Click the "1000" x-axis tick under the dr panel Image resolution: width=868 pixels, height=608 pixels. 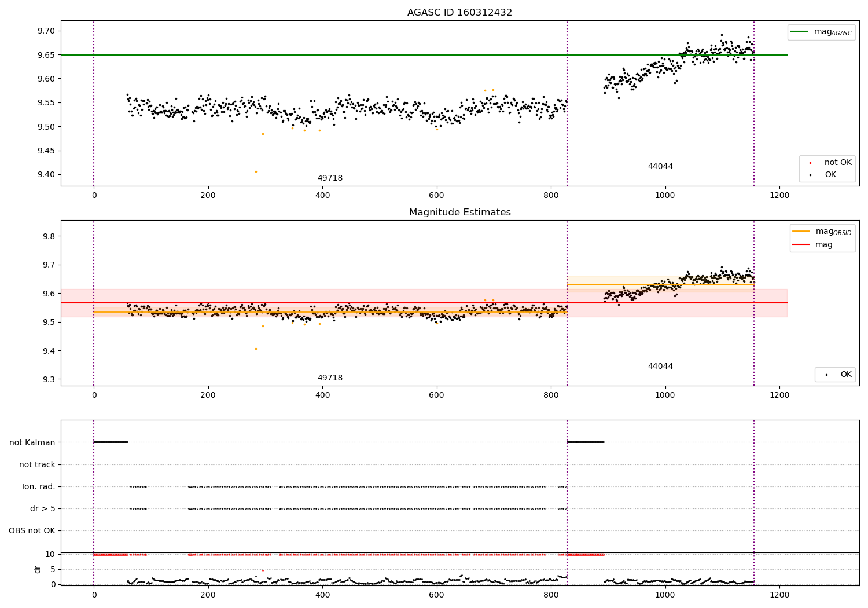pyautogui.click(x=665, y=595)
